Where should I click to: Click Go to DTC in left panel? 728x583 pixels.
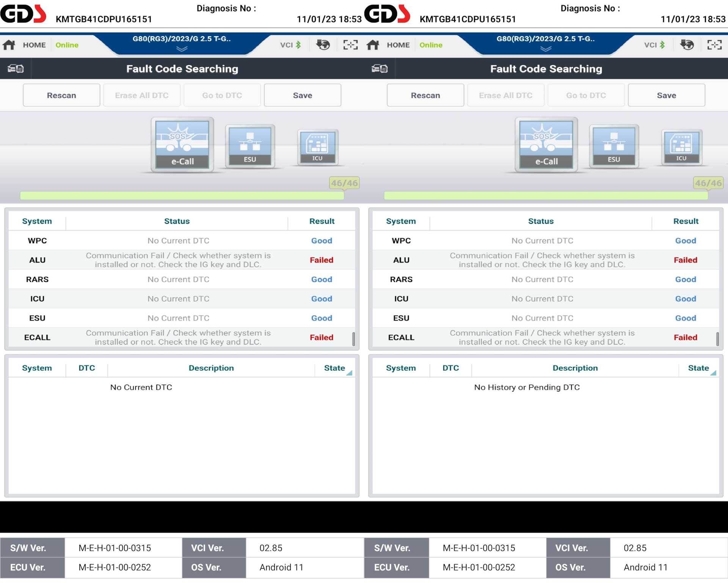222,96
